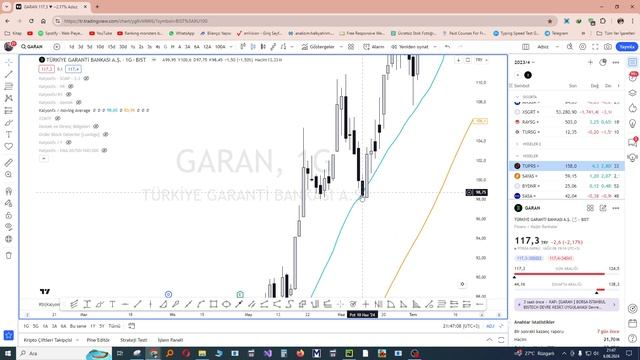Image resolution: width=640 pixels, height=360 pixels.
Task: Click the go-to-date calendar icon
Action: tap(131, 326)
